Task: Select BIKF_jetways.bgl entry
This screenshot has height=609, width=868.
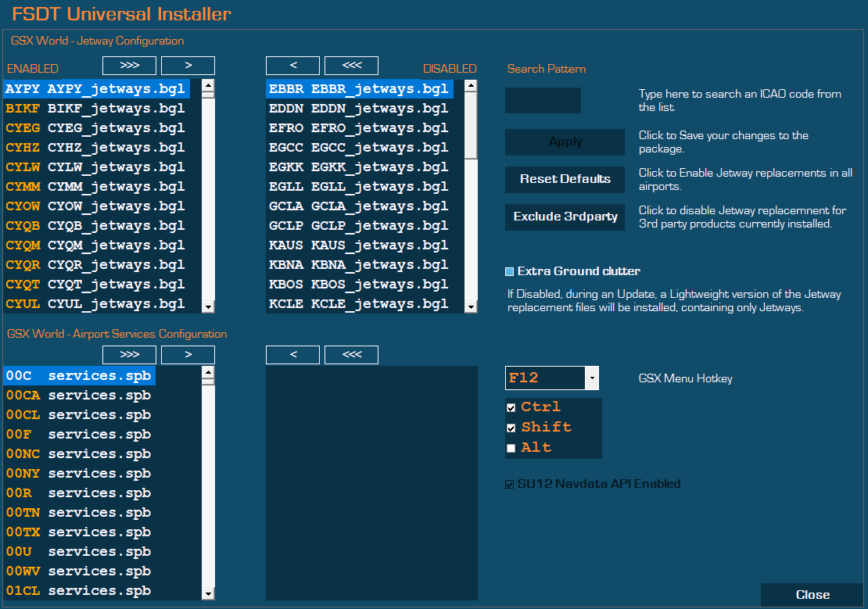Action: coord(96,109)
